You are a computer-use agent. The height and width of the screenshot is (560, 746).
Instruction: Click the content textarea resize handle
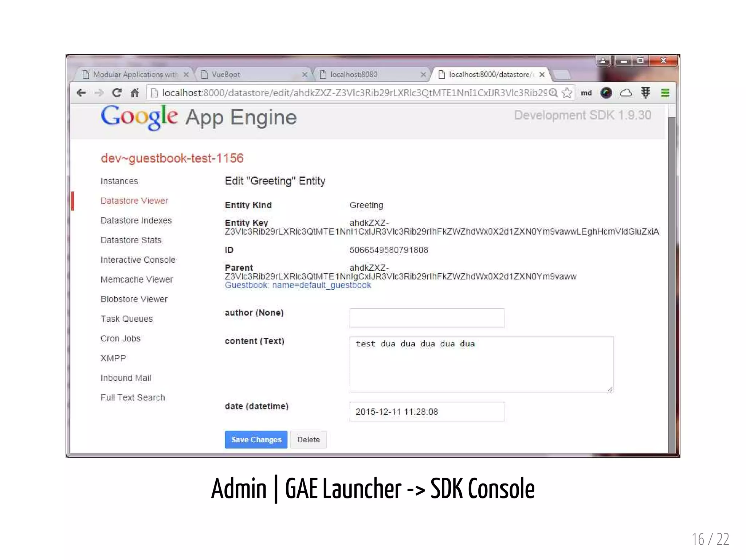point(610,389)
